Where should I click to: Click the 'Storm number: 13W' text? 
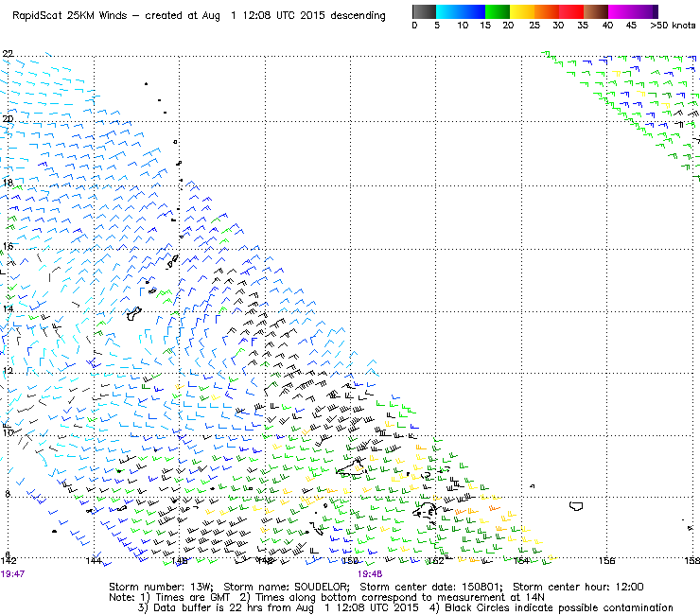tap(162, 587)
